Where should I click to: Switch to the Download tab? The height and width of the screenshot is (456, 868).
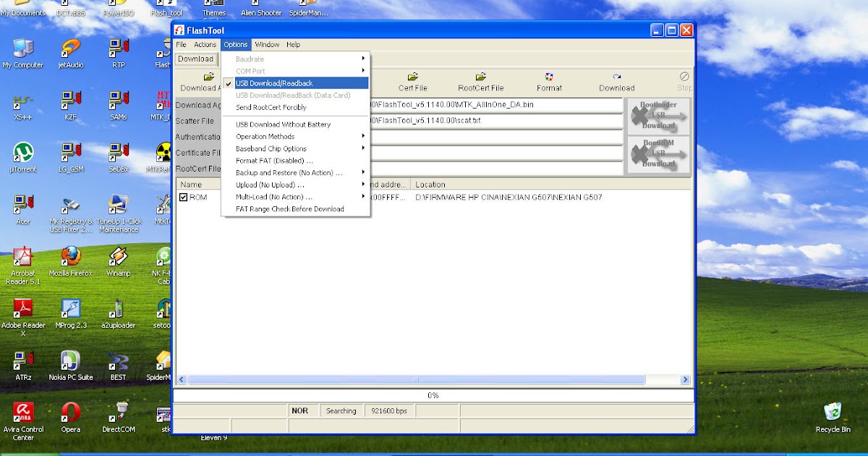(x=195, y=59)
